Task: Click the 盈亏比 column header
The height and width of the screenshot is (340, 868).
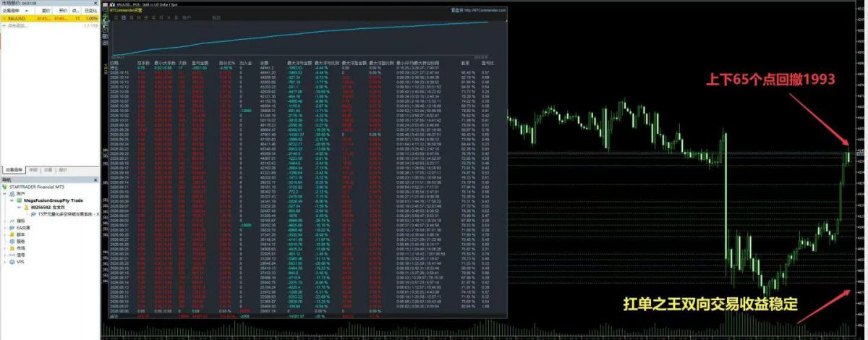Action: click(486, 63)
